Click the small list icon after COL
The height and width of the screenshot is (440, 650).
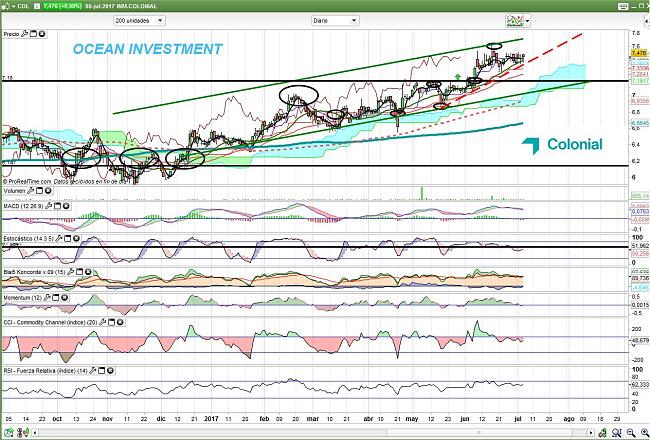point(37,6)
